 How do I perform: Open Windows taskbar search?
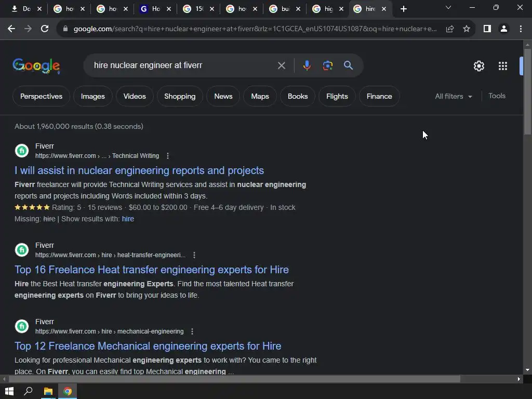tap(28, 391)
